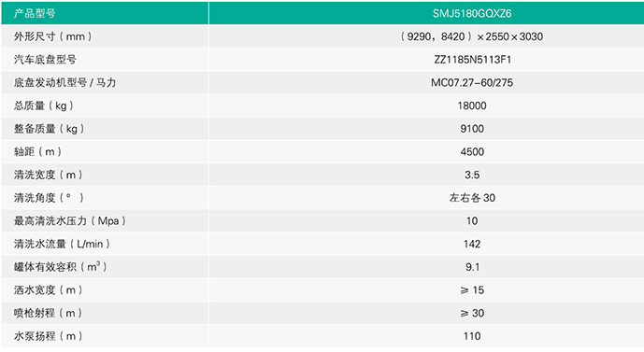Viewport: 644px width, 352px height.
Task: Select the 左右各 30 angle value
Action: pos(472,198)
